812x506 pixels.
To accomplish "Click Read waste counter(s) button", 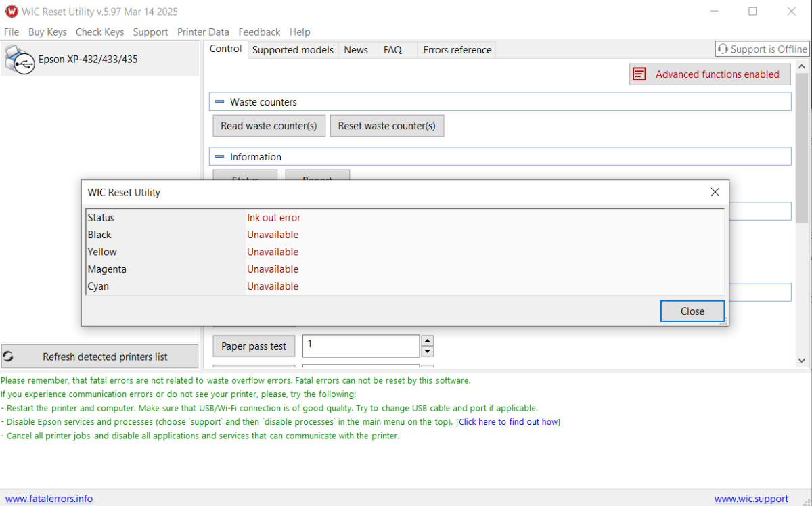I will 269,126.
